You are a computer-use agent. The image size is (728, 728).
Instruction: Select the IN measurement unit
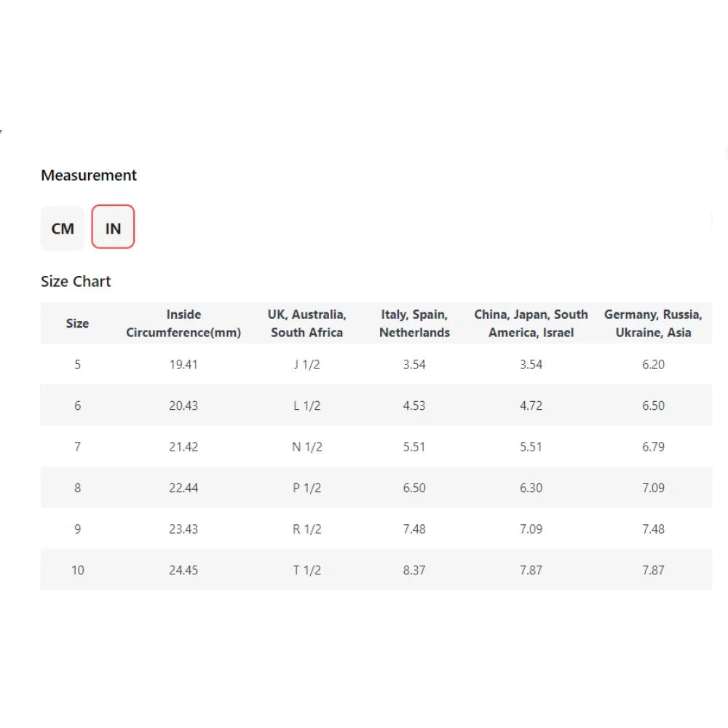point(113,229)
